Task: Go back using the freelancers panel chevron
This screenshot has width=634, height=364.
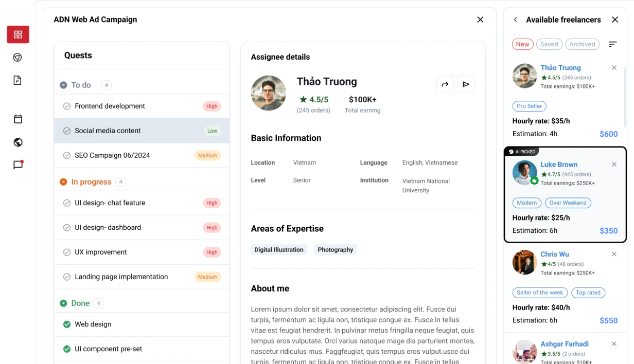Action: tap(515, 20)
